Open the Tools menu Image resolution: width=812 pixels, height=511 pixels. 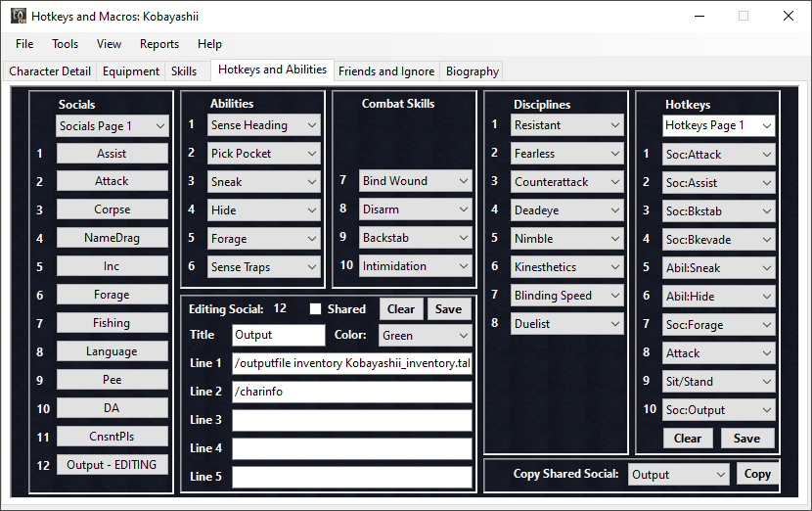pyautogui.click(x=65, y=44)
